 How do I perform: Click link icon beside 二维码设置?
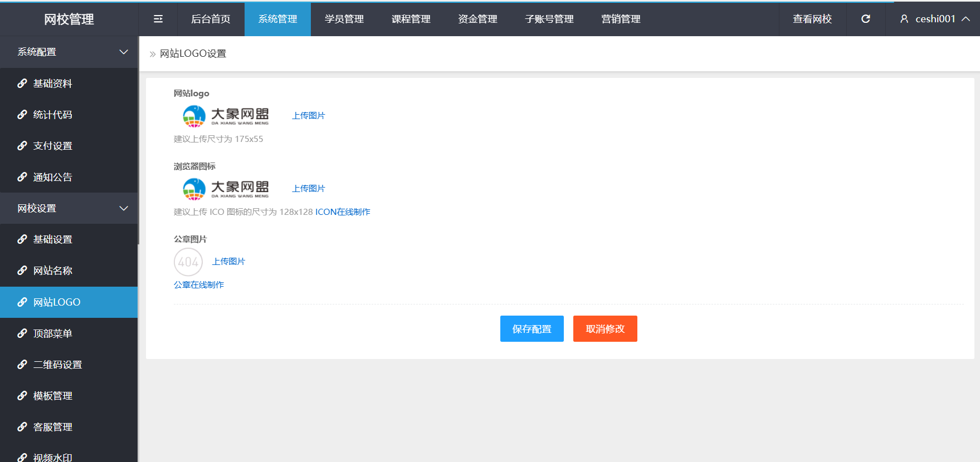click(x=22, y=365)
